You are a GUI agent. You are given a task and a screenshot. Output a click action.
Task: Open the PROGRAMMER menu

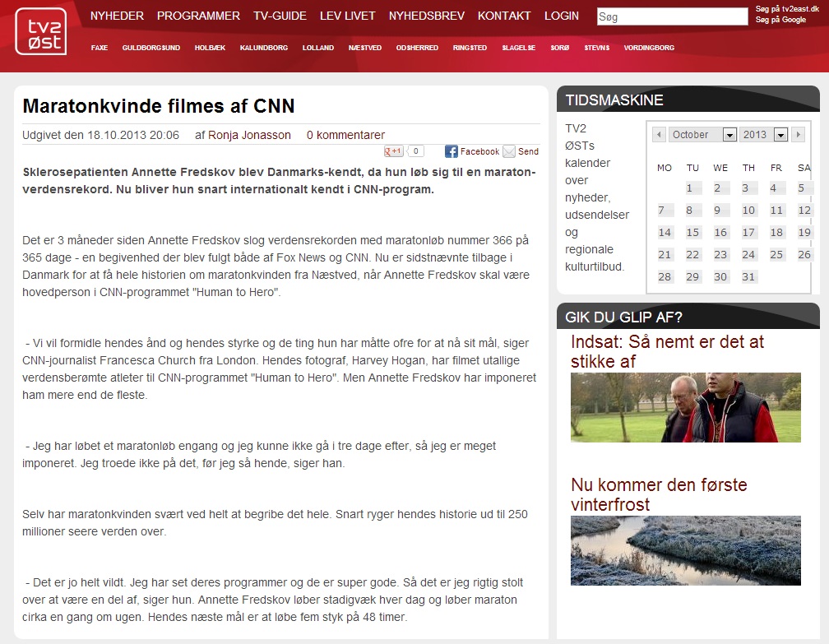coord(198,16)
